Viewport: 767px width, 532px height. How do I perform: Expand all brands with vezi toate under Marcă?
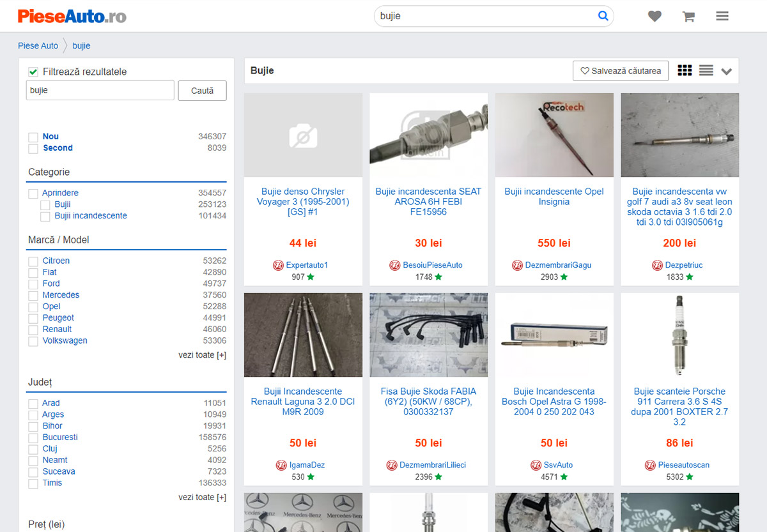(202, 355)
